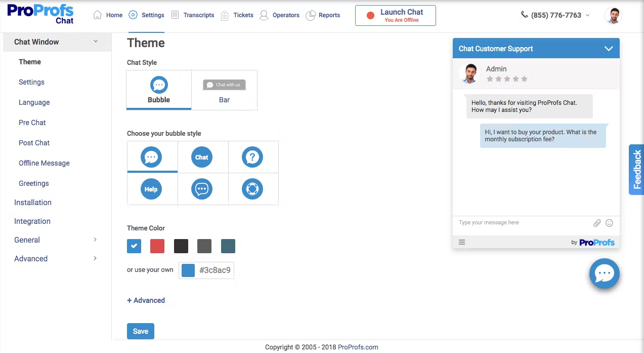Click the Admin avatar in chat preview
Screen dimensions: 644x353
point(470,73)
